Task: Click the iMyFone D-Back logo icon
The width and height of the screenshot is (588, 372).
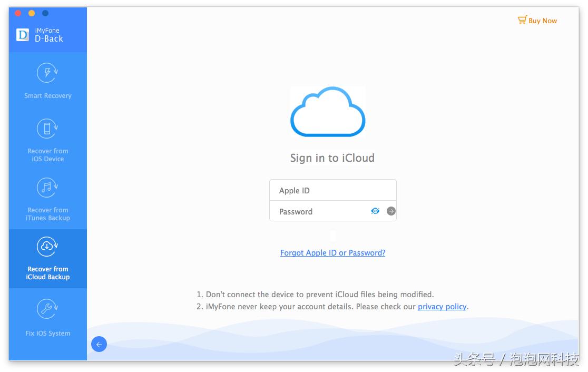Action: [x=23, y=35]
